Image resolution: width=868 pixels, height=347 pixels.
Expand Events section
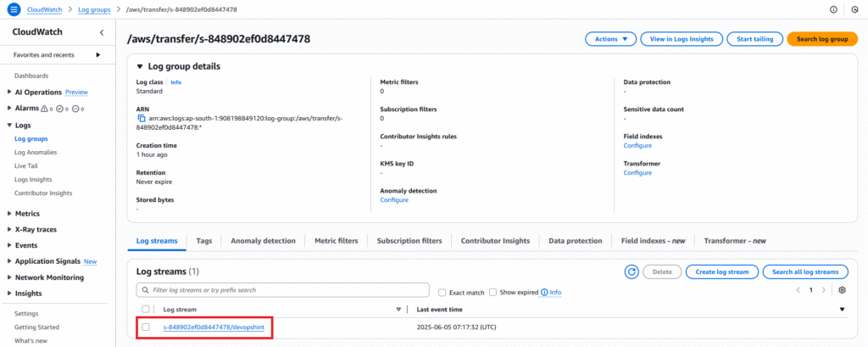(x=9, y=245)
